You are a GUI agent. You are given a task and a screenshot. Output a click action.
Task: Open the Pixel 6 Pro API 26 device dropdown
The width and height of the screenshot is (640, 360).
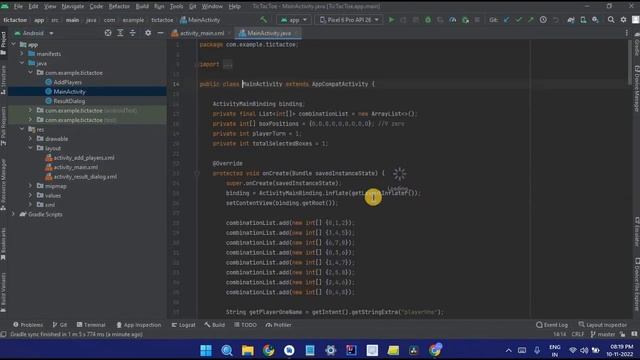click(349, 20)
